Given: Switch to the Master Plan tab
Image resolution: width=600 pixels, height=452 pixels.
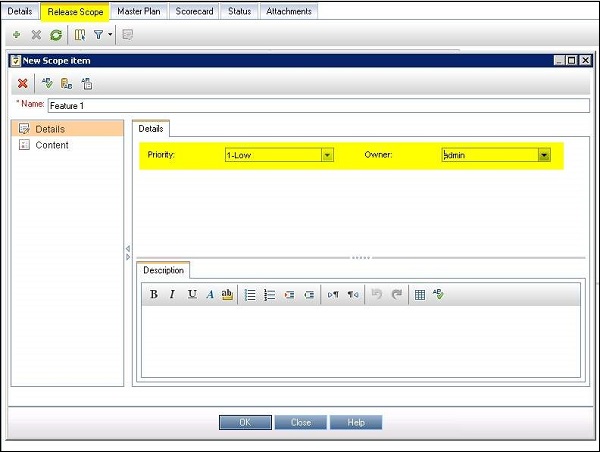Looking at the screenshot, I should [139, 11].
